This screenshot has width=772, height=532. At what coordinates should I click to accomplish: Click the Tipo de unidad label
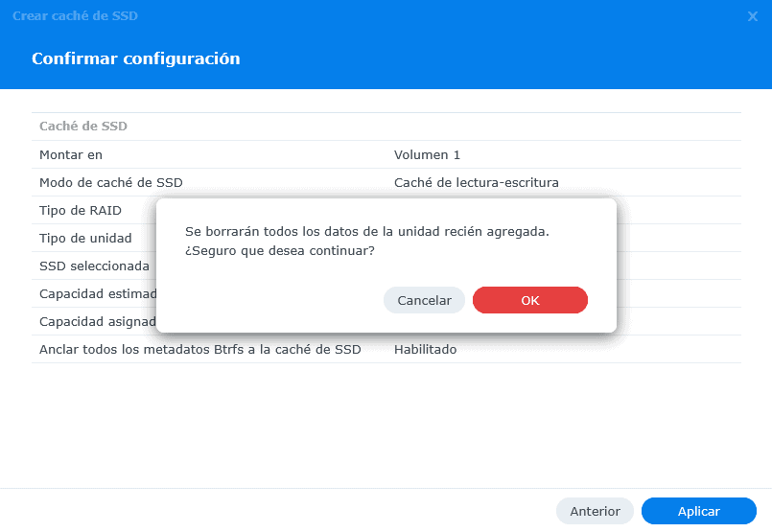pyautogui.click(x=85, y=238)
